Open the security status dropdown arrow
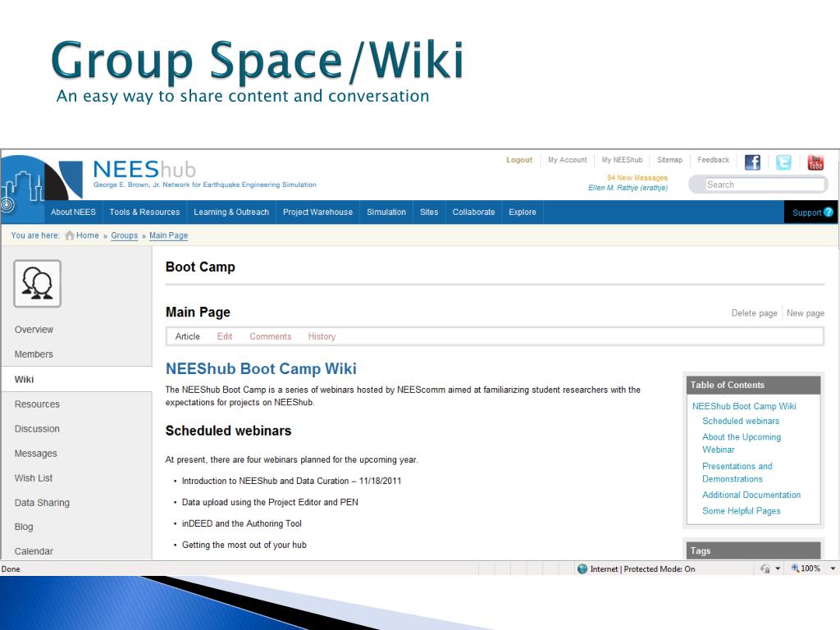840x630 pixels. point(778,568)
